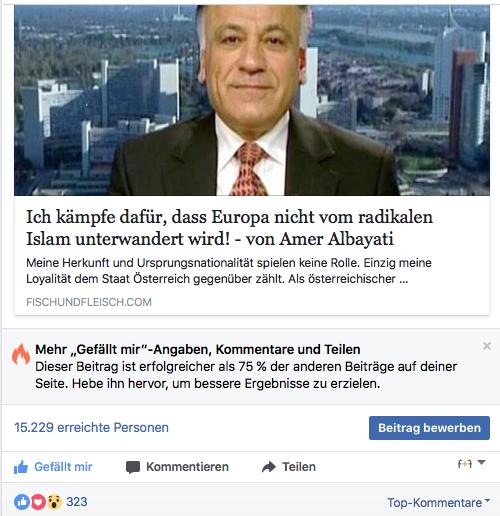
Task: Click the Kommentieren label
Action: coord(187,467)
